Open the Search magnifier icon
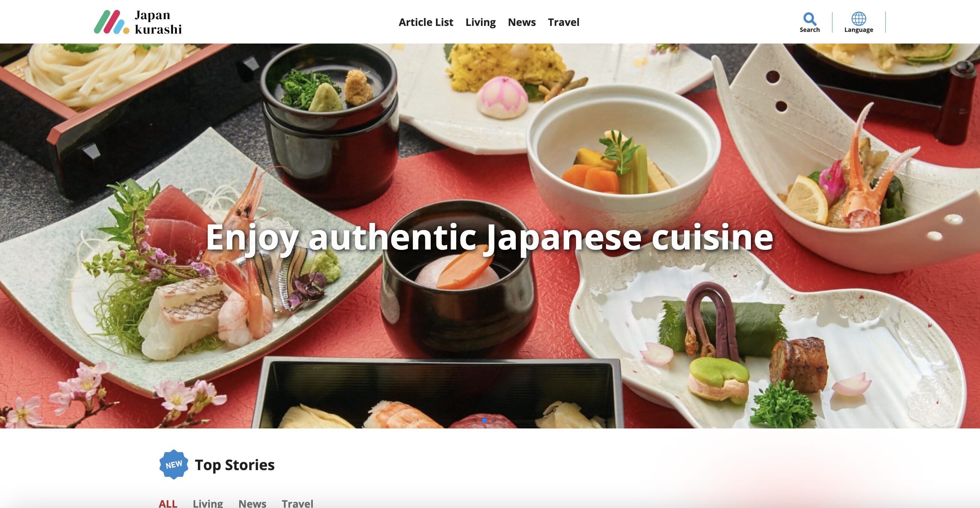980x508 pixels. pos(810,19)
